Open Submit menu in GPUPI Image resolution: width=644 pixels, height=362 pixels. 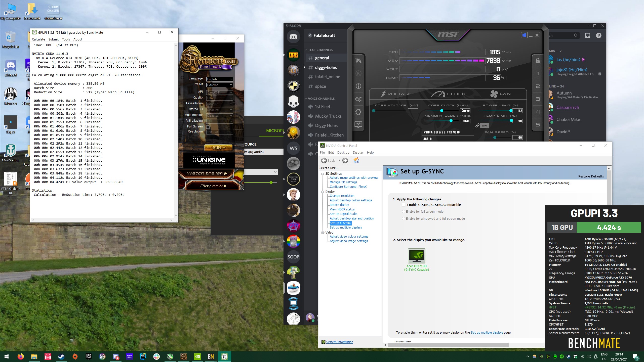click(54, 39)
